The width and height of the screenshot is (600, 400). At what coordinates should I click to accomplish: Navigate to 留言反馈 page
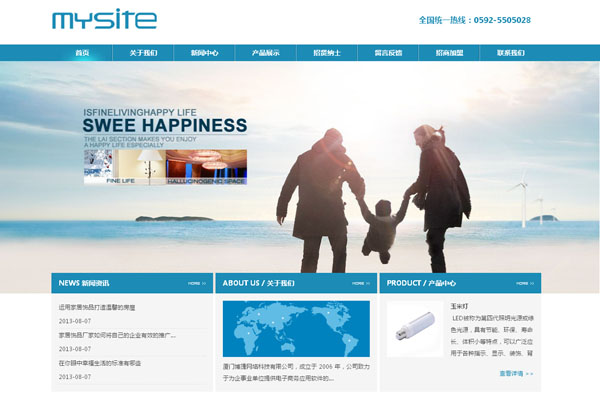click(388, 53)
